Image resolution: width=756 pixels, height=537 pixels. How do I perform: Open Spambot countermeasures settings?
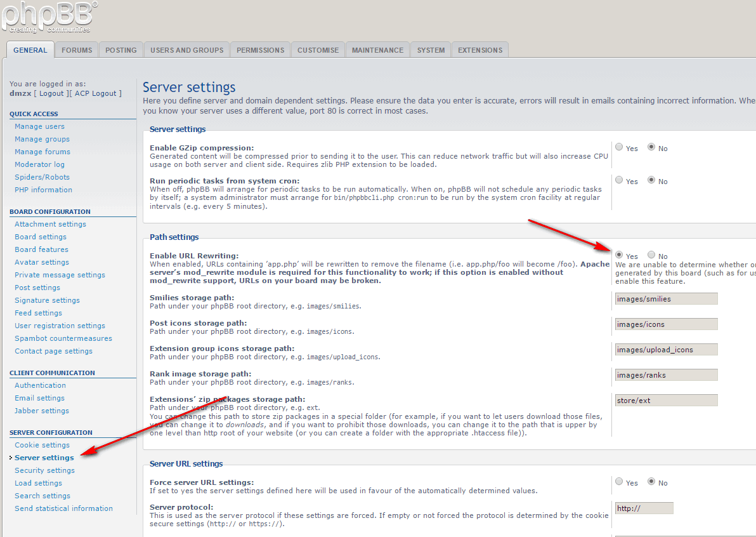tap(63, 338)
